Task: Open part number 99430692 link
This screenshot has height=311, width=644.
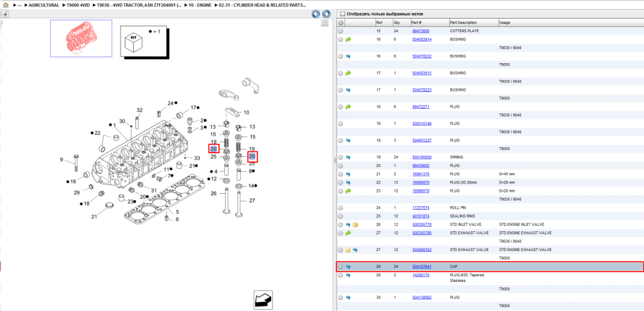Action: click(x=421, y=165)
